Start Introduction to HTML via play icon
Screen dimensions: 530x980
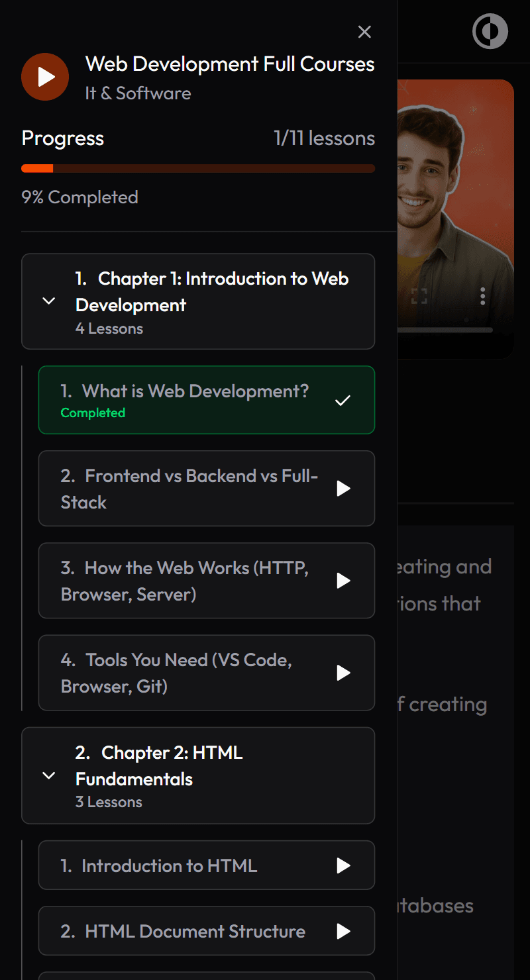point(343,865)
